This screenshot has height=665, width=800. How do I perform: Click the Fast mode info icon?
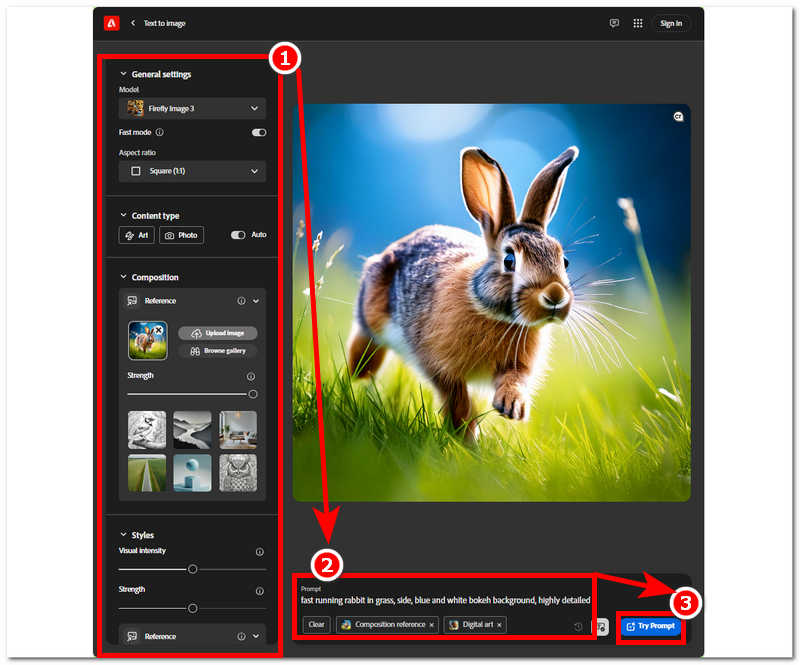[160, 132]
